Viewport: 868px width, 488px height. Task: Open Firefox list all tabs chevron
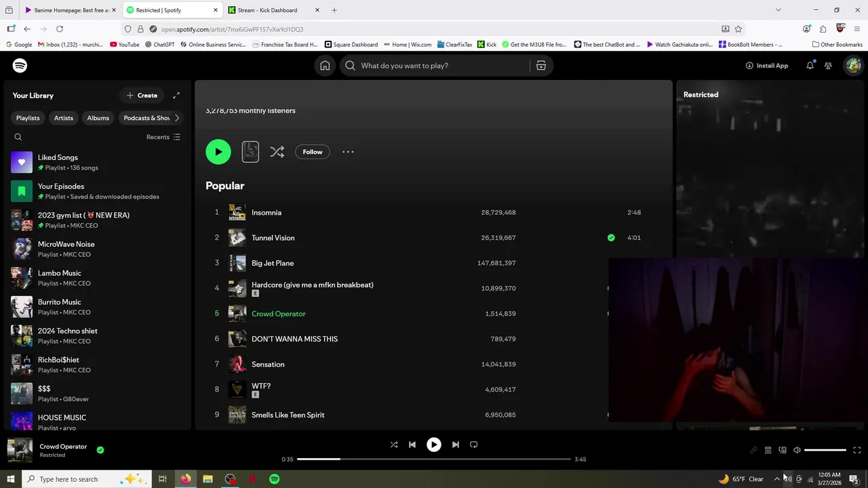[x=778, y=10]
